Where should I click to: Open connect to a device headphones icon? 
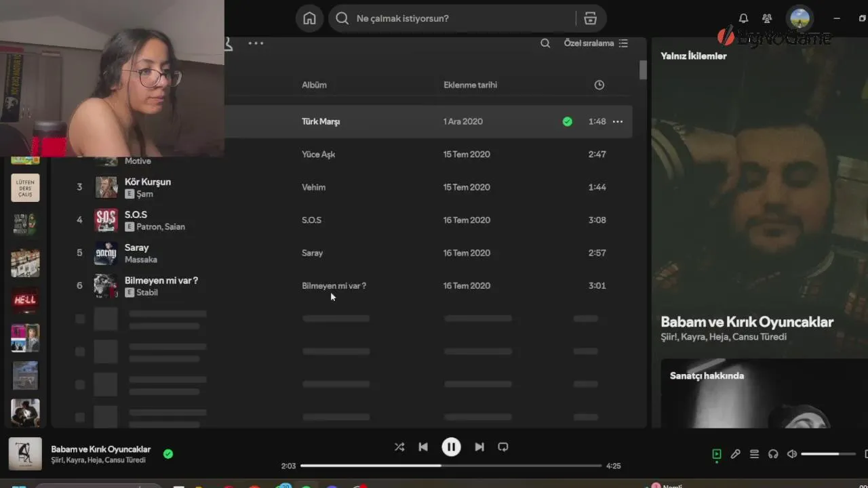point(773,454)
